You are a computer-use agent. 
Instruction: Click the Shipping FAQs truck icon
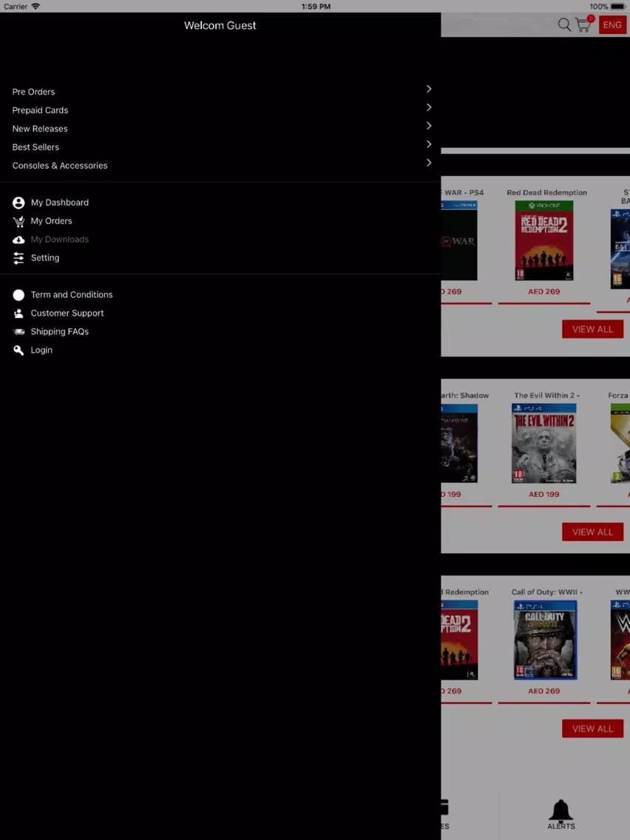click(18, 332)
